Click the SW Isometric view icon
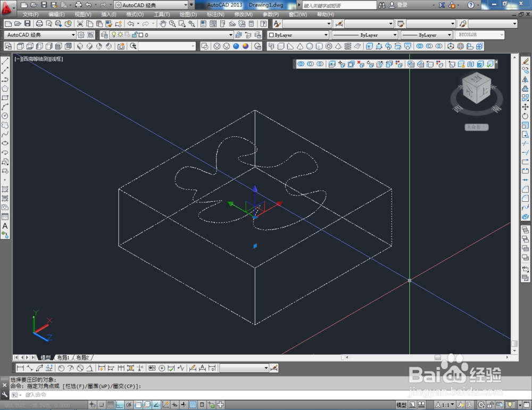This screenshot has width=532, height=410. click(x=80, y=46)
